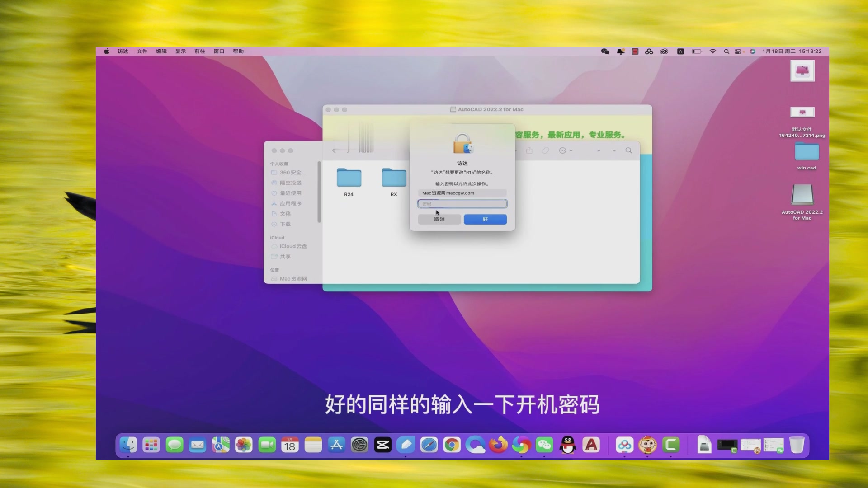Open Maps from the Dock
The width and height of the screenshot is (868, 488).
coord(221,446)
